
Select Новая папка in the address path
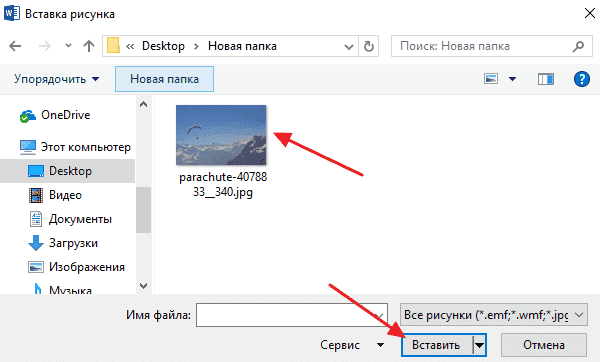pyautogui.click(x=242, y=46)
